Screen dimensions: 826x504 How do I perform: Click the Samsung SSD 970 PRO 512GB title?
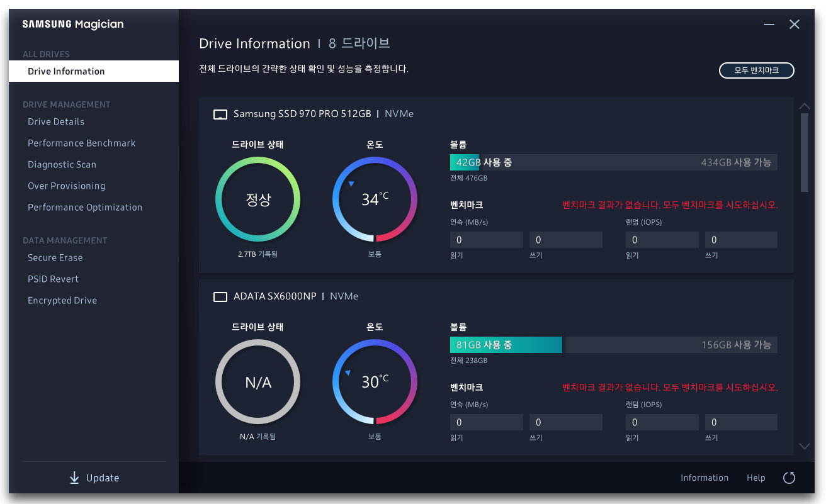click(302, 114)
